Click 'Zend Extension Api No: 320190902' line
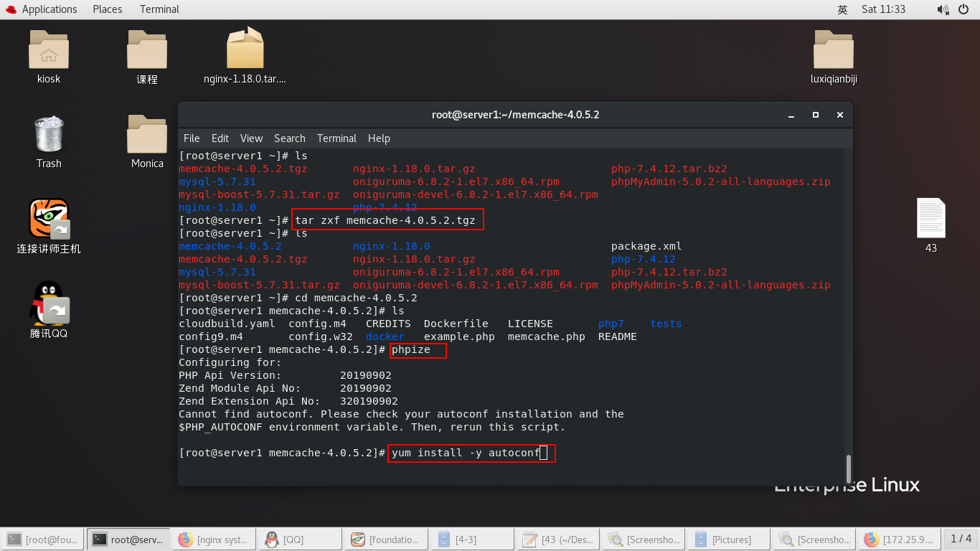 coord(288,401)
